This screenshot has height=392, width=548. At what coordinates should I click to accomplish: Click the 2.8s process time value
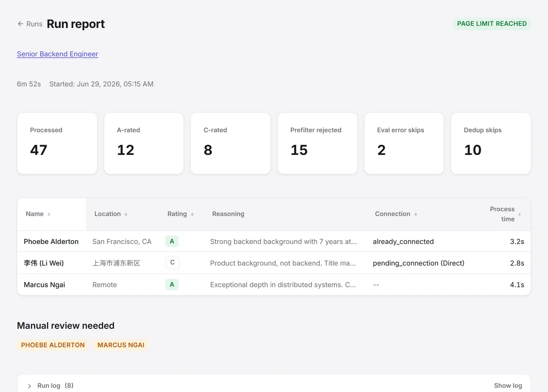(x=517, y=263)
